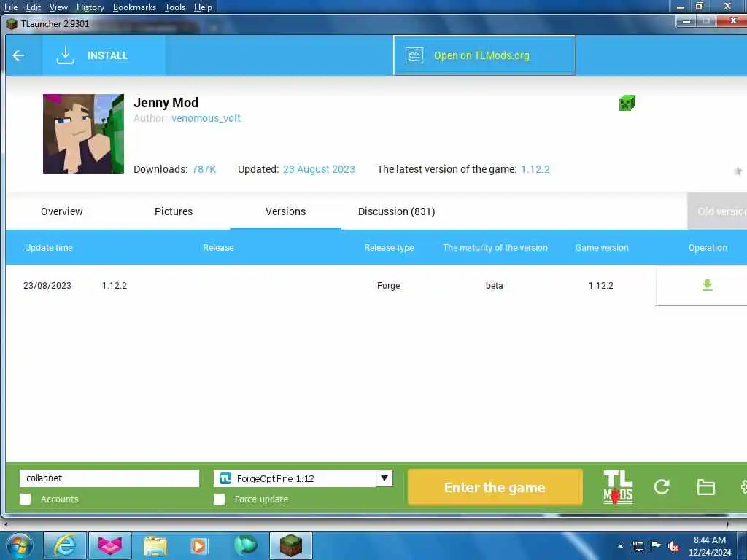Open the pink fox-mask taskbar app

point(110,545)
